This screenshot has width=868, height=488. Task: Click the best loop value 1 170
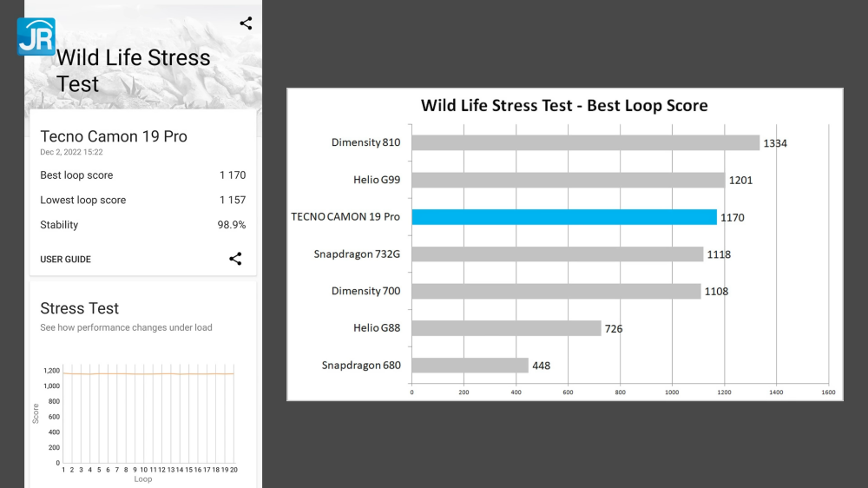click(x=233, y=175)
